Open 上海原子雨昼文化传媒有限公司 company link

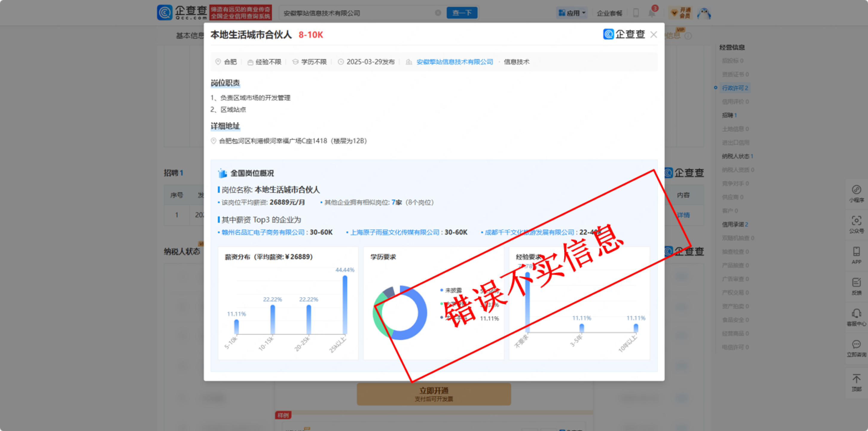pyautogui.click(x=395, y=232)
